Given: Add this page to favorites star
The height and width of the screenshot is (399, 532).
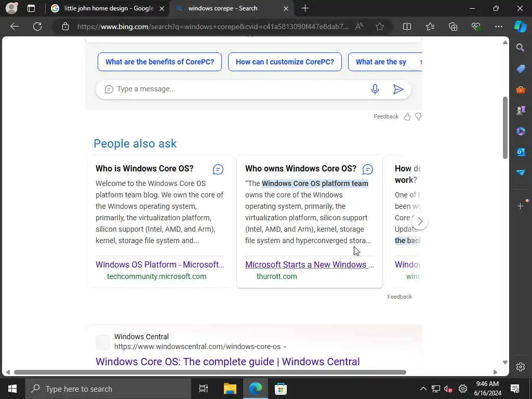Looking at the screenshot, I should coord(380,26).
